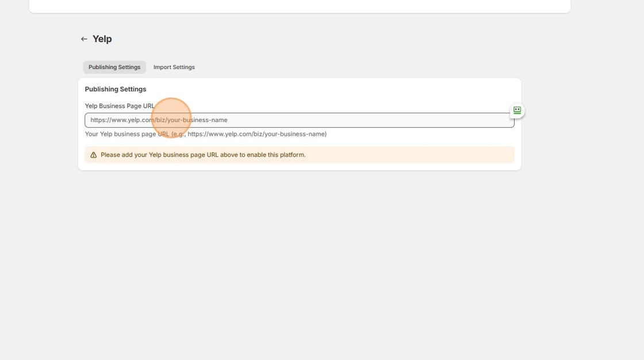Focus the Yelp Business Page URL field

coord(300,120)
